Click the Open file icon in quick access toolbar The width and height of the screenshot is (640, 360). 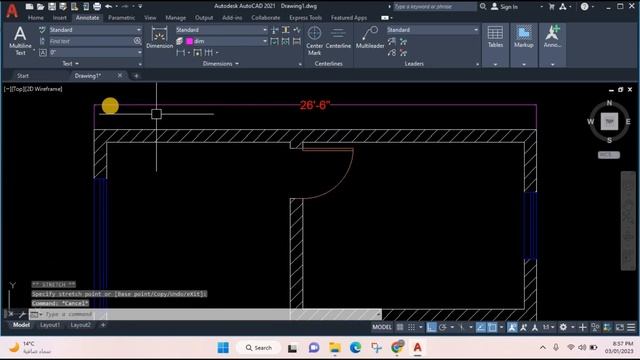[40, 7]
